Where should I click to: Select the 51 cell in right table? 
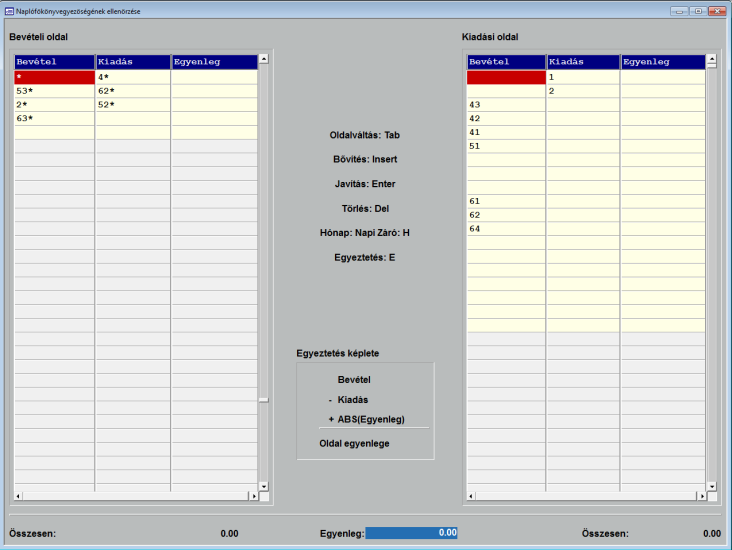pos(506,146)
